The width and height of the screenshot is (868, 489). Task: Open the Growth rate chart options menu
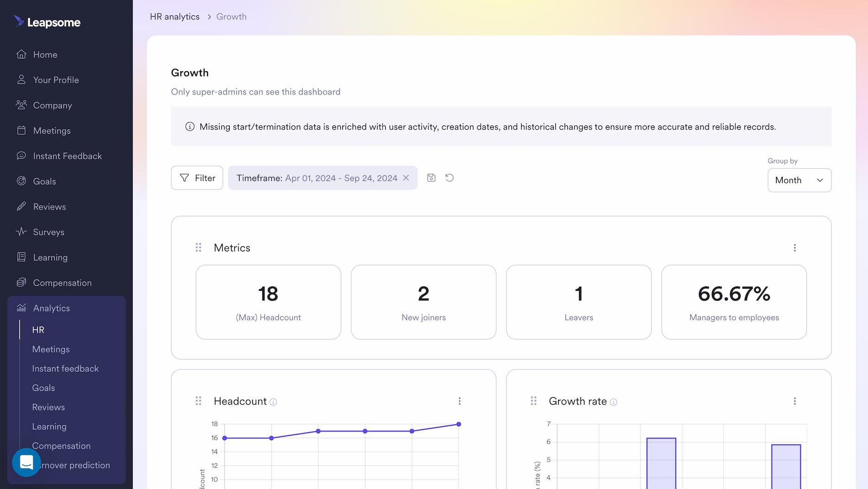[795, 401]
